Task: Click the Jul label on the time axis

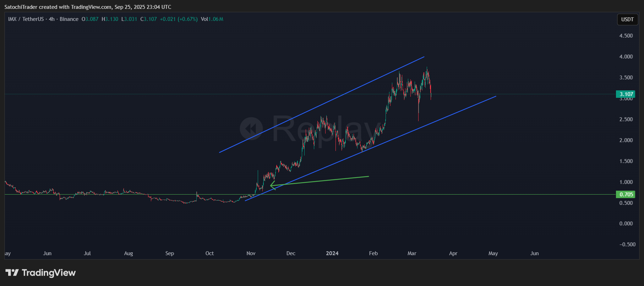Action: tap(87, 253)
